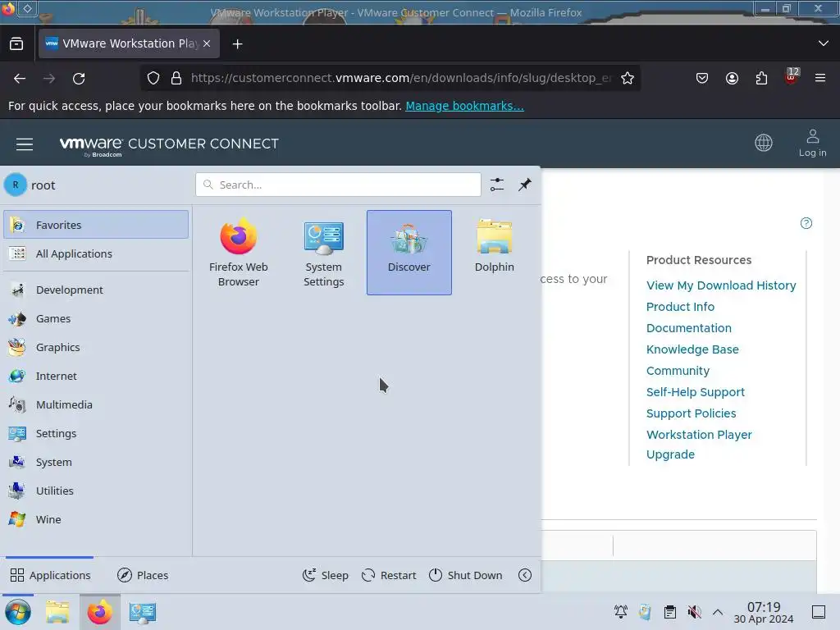Open the VMware site hamburger menu
The height and width of the screenshot is (630, 840).
coord(25,144)
